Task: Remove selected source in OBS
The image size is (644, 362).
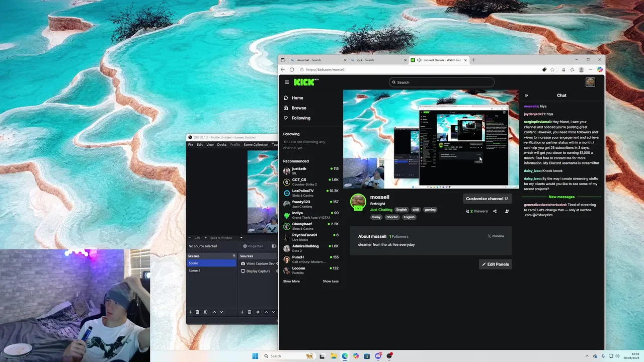Action: [249, 312]
